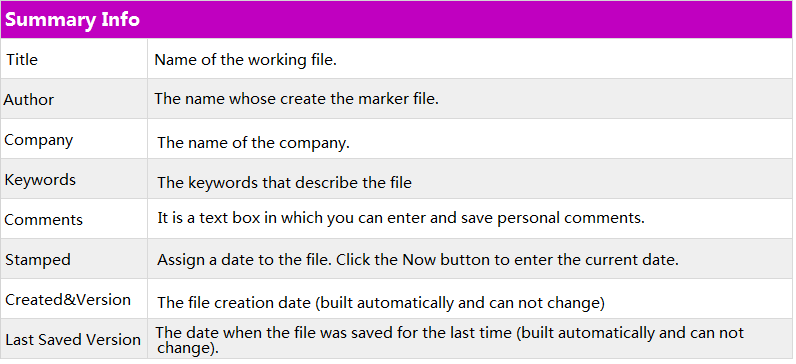
Task: Click the Last Saved Version label
Action: click(73, 340)
